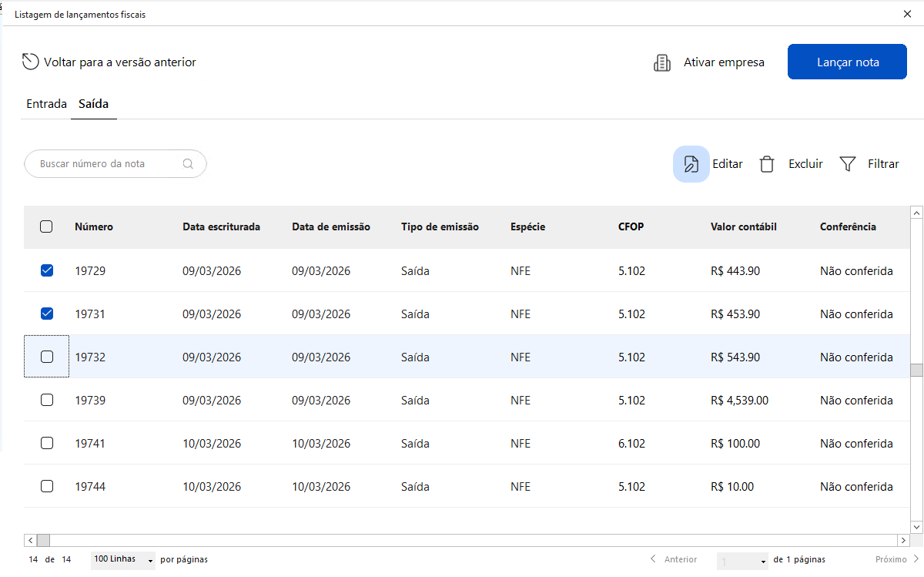Click the nota number 19729
924x577 pixels.
pos(90,270)
